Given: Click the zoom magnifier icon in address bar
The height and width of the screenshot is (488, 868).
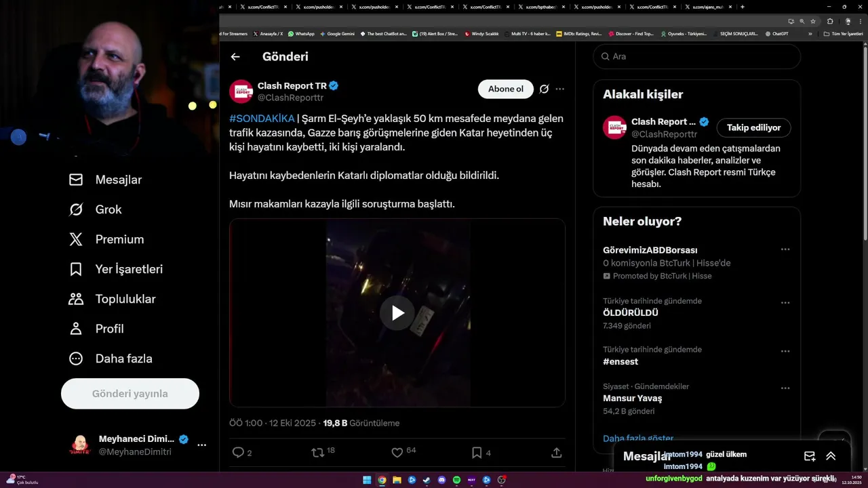Looking at the screenshot, I should tap(802, 21).
